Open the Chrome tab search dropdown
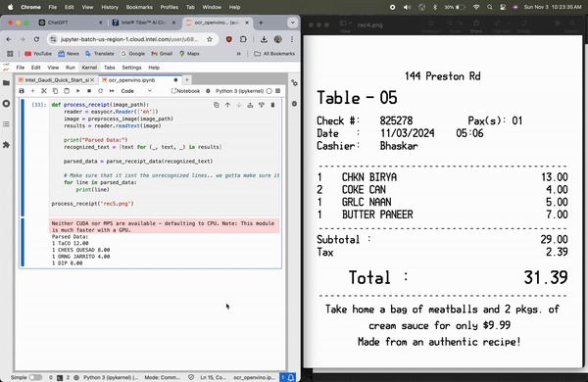This screenshot has height=382, width=588. tap(292, 23)
